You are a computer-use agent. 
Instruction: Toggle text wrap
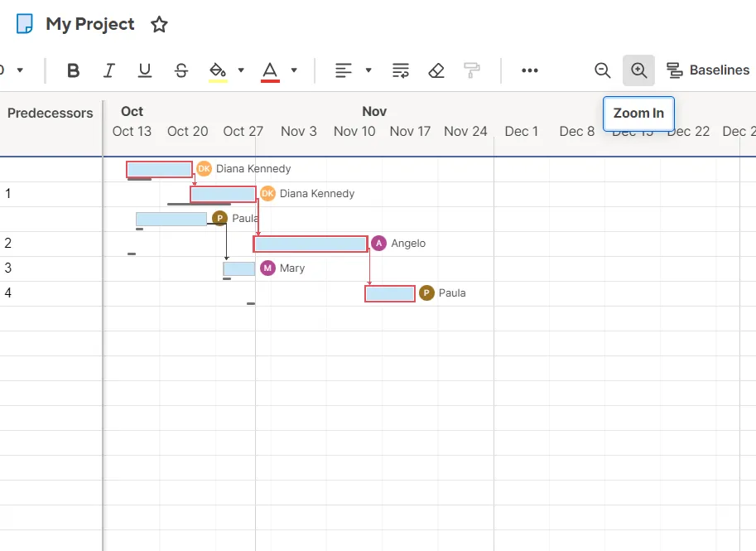(x=401, y=70)
